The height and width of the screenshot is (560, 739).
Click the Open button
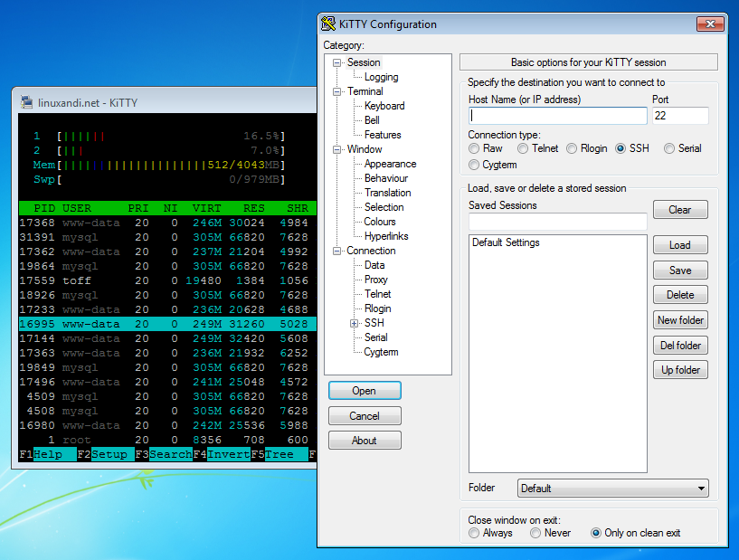point(365,390)
